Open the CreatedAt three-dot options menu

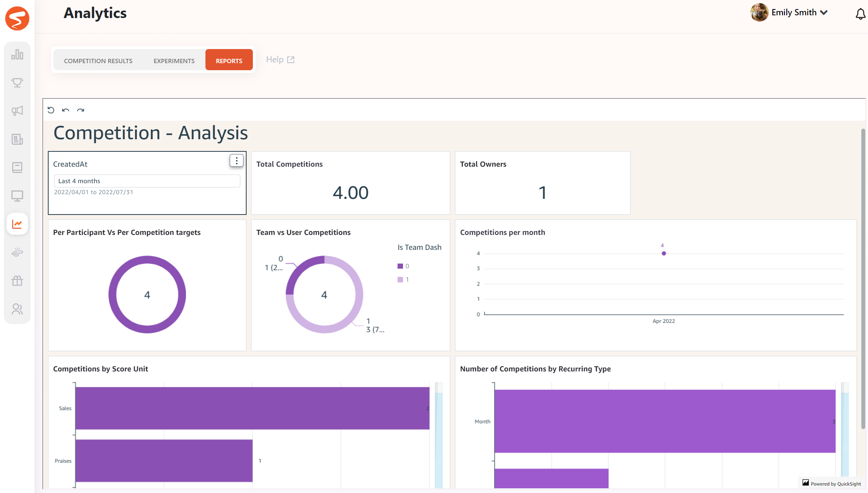(236, 160)
